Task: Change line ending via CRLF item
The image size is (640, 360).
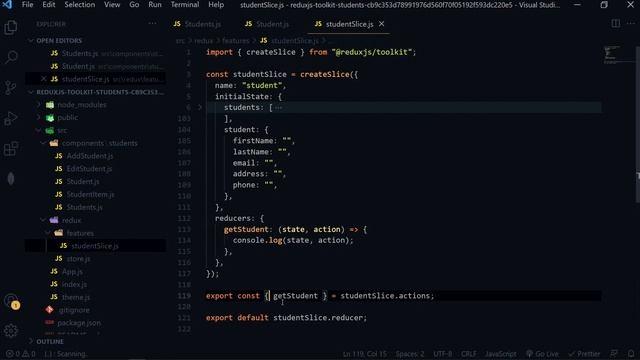Action: [x=469, y=354]
